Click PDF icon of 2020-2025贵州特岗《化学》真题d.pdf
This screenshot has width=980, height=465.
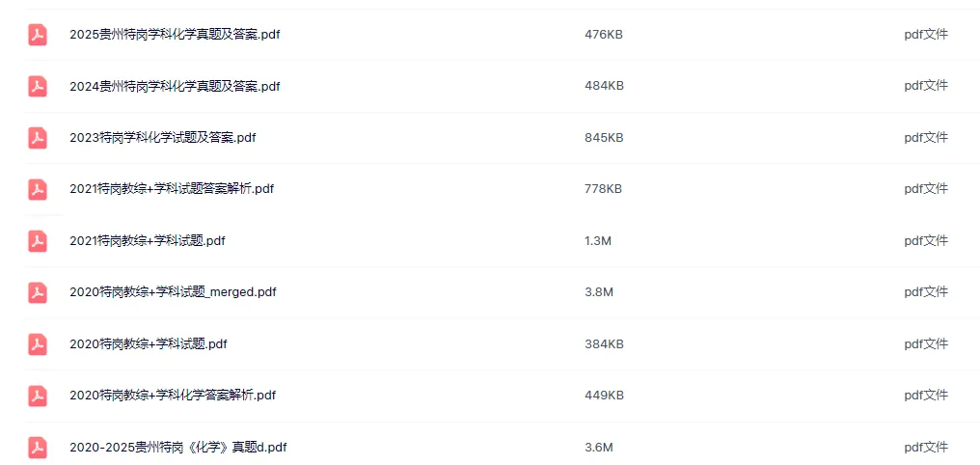(x=38, y=447)
